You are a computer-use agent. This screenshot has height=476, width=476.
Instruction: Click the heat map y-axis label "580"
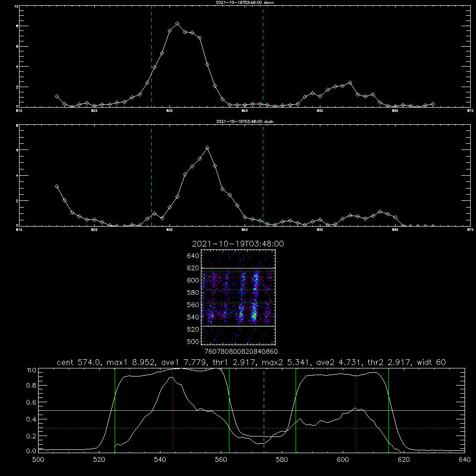click(x=193, y=293)
